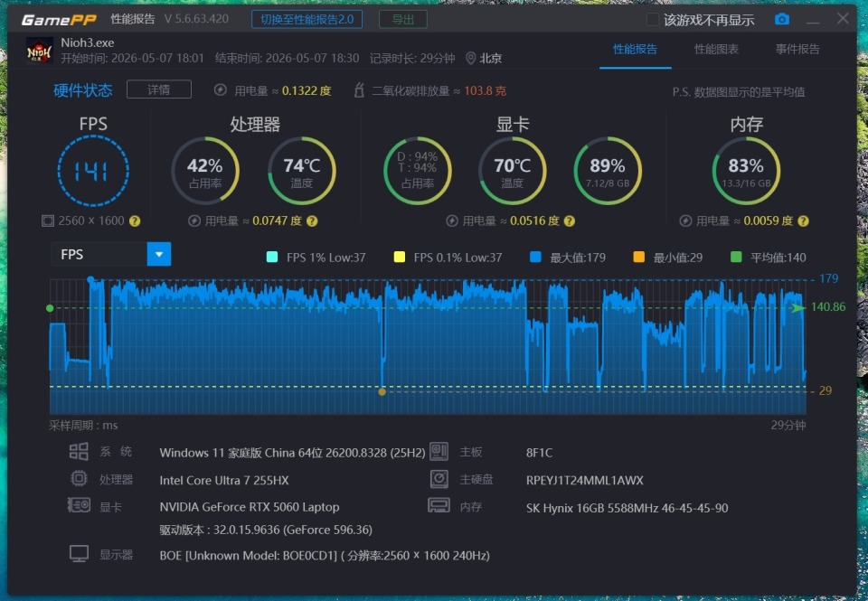Click the FPS 0.1% Low yellow swatch
Screen dimensions: 868x601
(399, 257)
